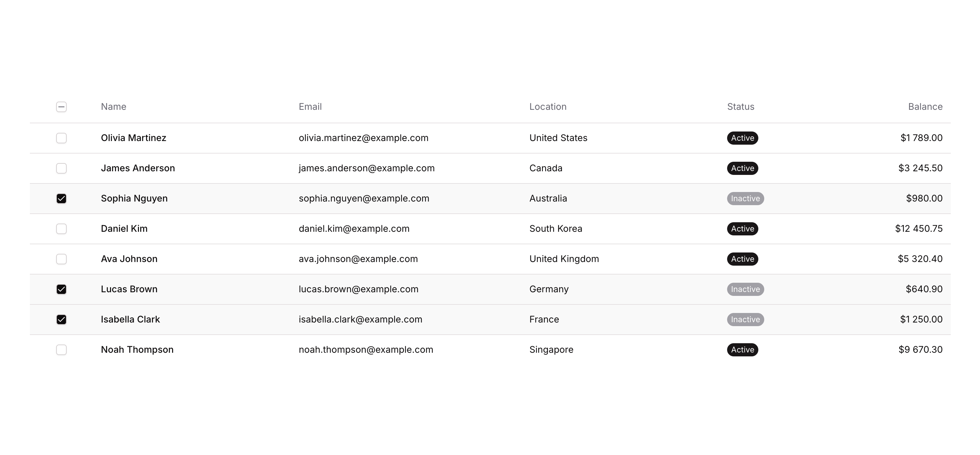The height and width of the screenshot is (455, 980).
Task: Toggle the select-all header checkbox
Action: coord(61,107)
